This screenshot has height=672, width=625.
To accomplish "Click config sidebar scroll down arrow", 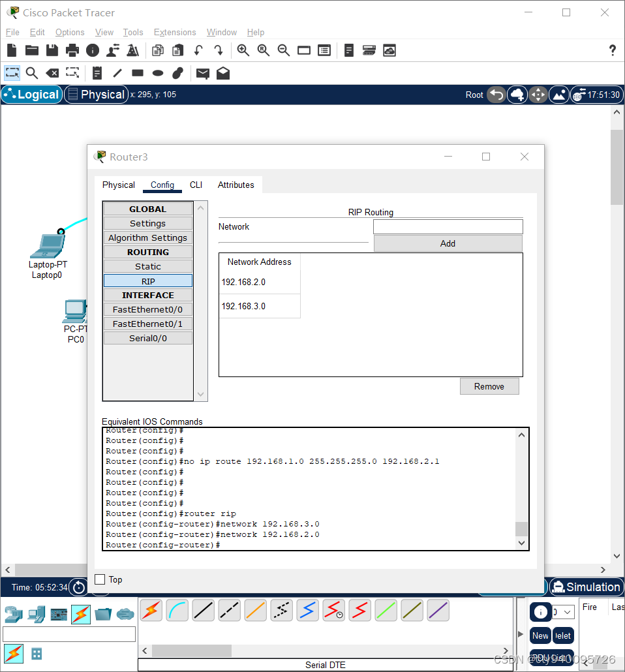I will (201, 394).
